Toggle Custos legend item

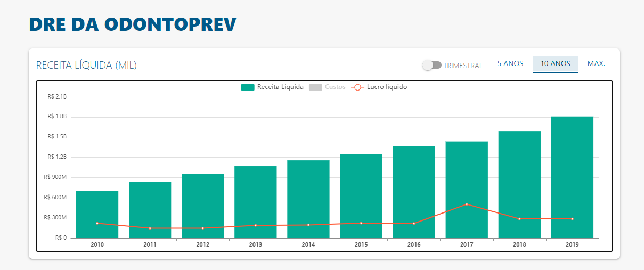pyautogui.click(x=327, y=87)
